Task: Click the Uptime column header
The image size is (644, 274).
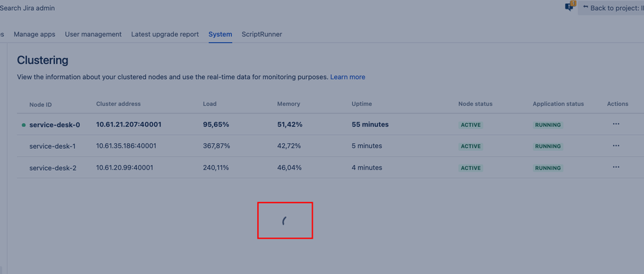Action: click(362, 104)
